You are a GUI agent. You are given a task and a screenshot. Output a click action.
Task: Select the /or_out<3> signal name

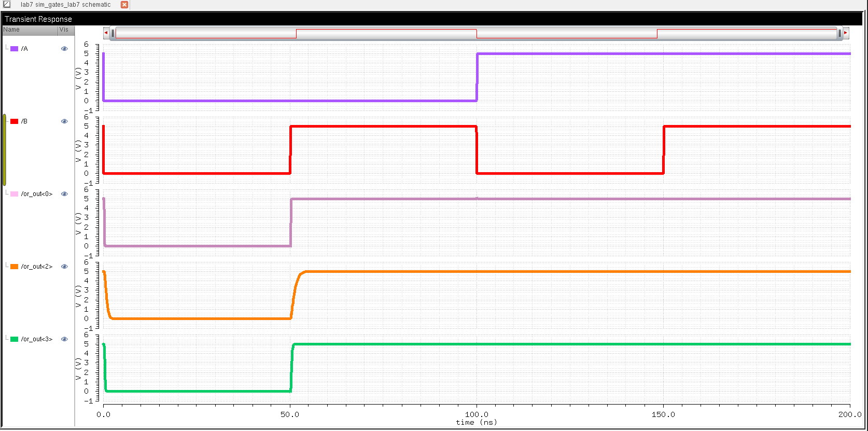(x=37, y=339)
